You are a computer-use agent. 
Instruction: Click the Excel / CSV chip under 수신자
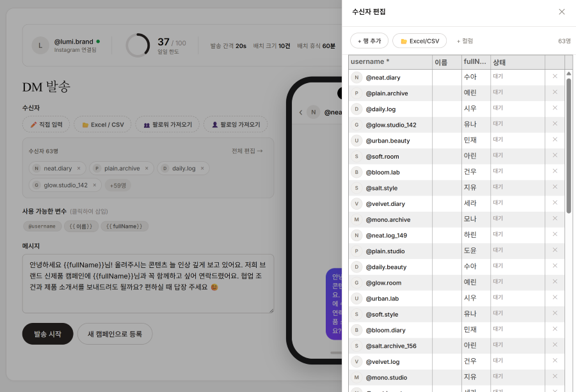pos(102,125)
